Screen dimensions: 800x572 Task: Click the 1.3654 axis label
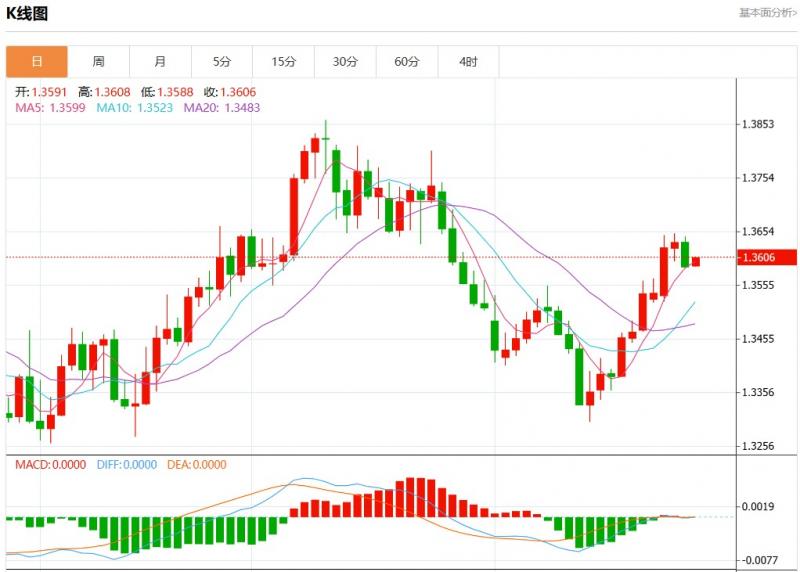(x=758, y=231)
